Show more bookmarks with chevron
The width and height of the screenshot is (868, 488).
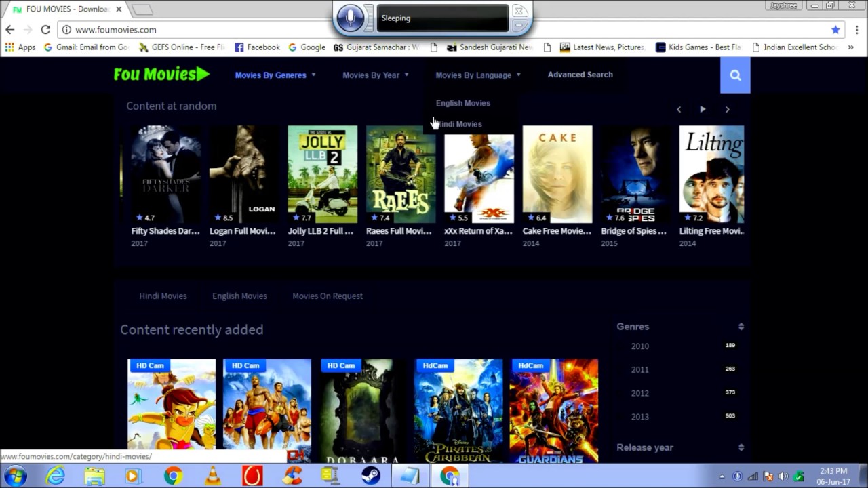coord(851,47)
